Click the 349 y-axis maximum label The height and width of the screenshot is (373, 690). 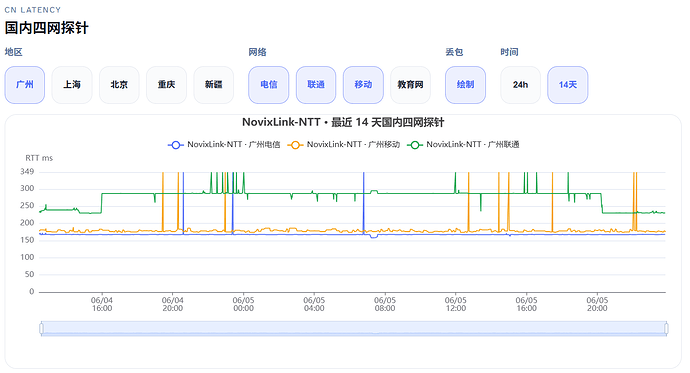pos(27,172)
